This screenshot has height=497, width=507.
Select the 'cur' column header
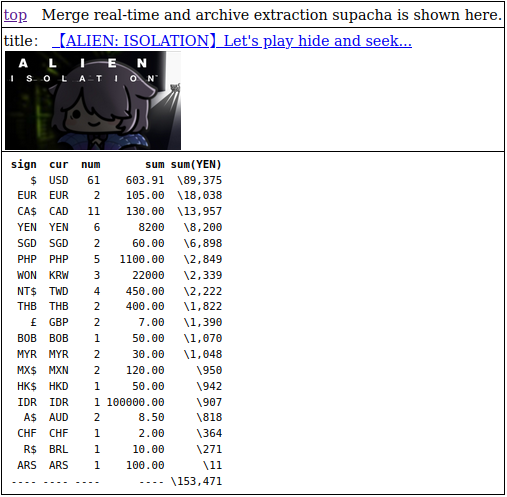tap(59, 164)
